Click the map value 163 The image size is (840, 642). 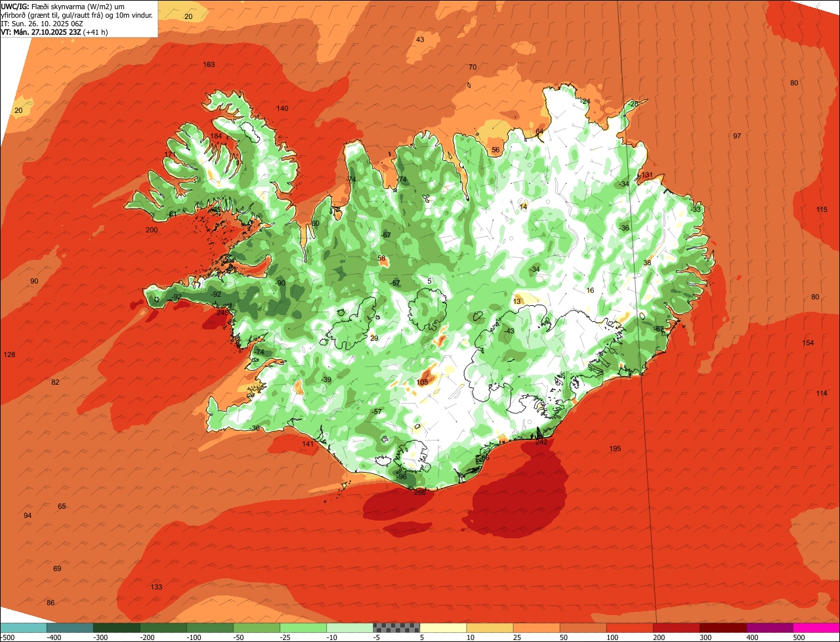coord(209,64)
